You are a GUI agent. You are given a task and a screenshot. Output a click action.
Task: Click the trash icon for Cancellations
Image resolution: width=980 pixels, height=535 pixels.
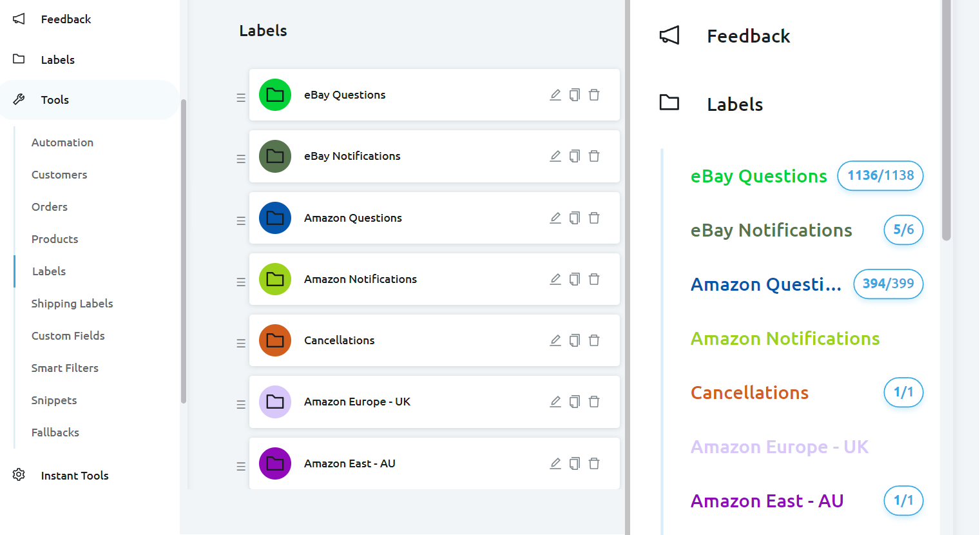[x=594, y=340]
